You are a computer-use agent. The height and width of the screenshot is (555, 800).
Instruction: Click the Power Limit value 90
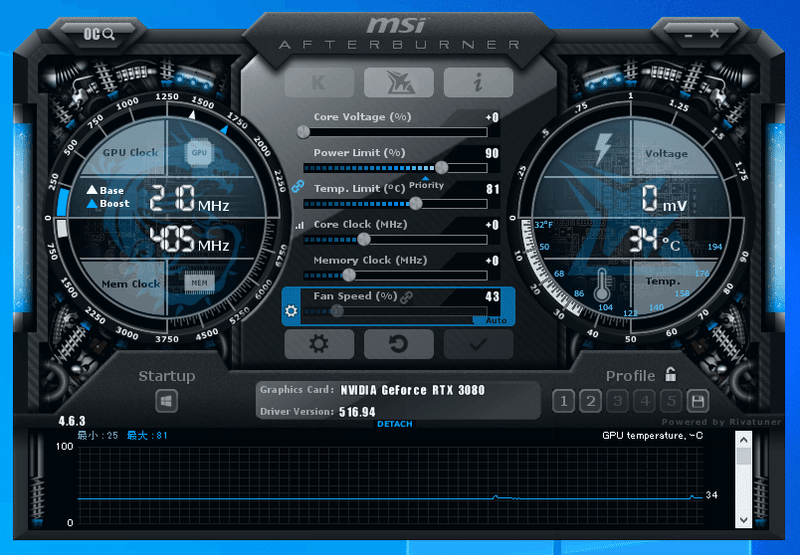click(492, 153)
